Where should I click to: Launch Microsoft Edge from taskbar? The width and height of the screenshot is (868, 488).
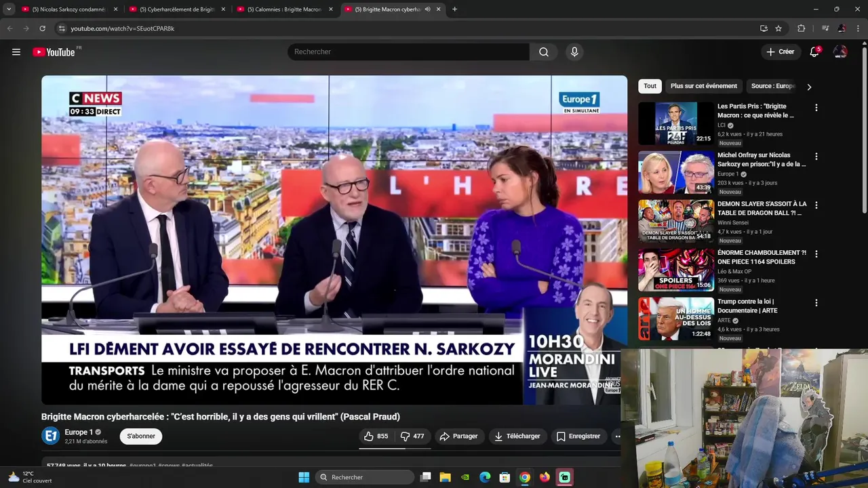coord(485,477)
